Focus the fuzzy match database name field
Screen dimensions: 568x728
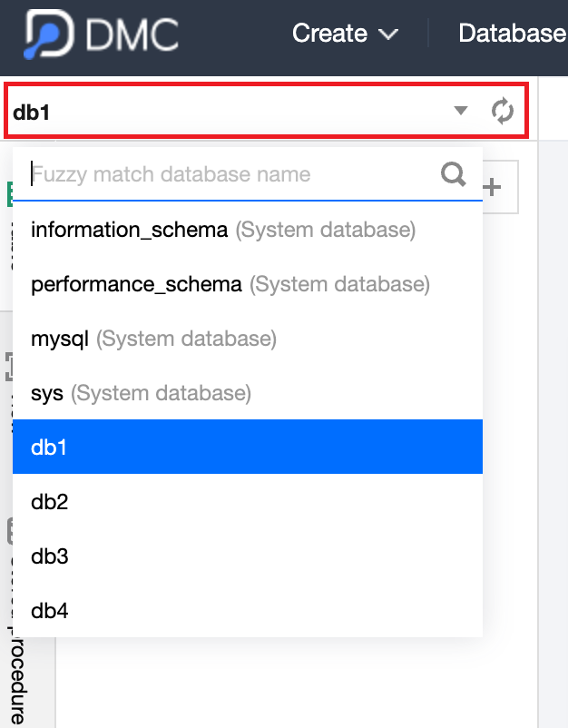tap(231, 174)
